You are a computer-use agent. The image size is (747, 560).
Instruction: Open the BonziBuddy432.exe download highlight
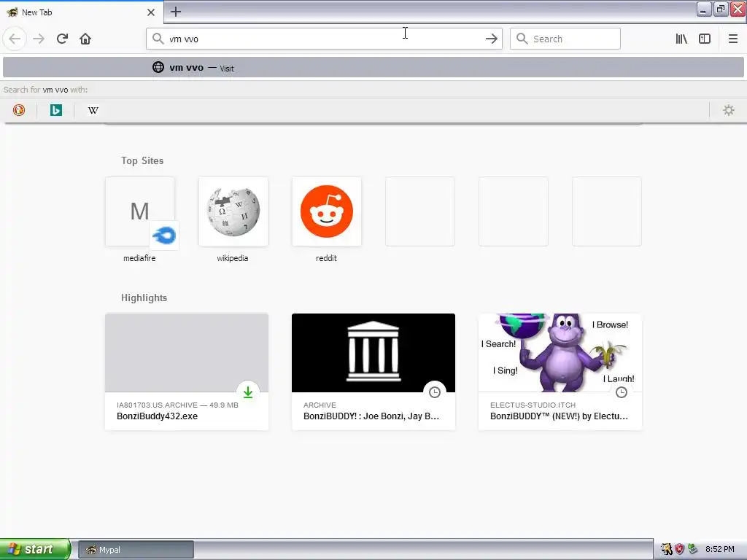point(187,372)
